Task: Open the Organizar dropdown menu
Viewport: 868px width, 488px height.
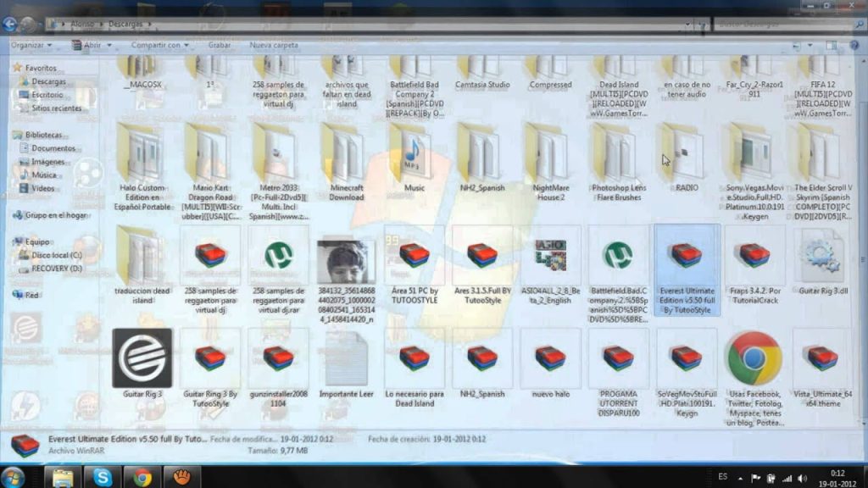Action: (x=31, y=45)
